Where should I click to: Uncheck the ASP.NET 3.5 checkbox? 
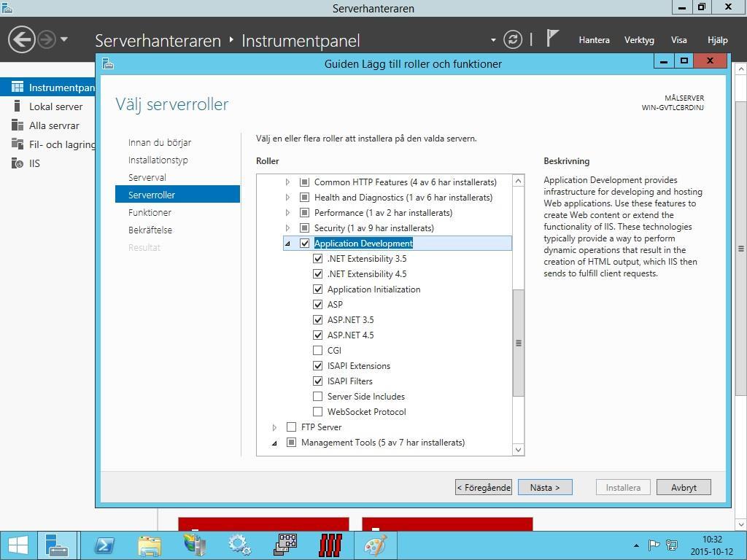318,319
